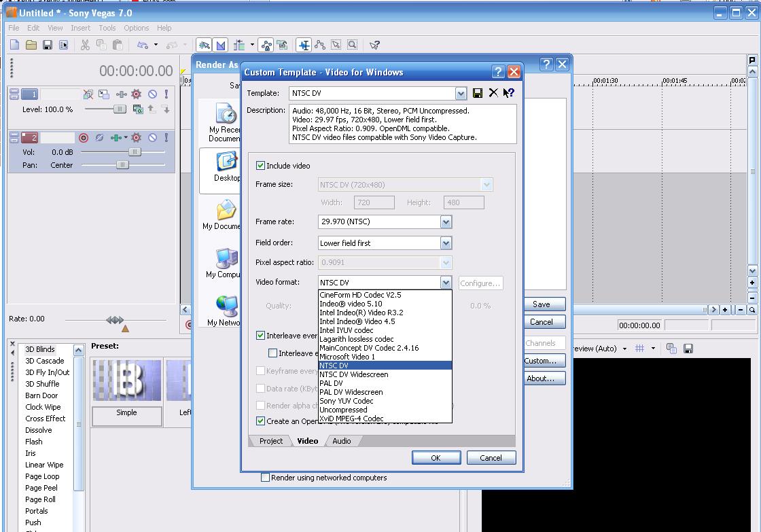Invert phase on audio track 2
The image size is (761, 532).
[99, 138]
